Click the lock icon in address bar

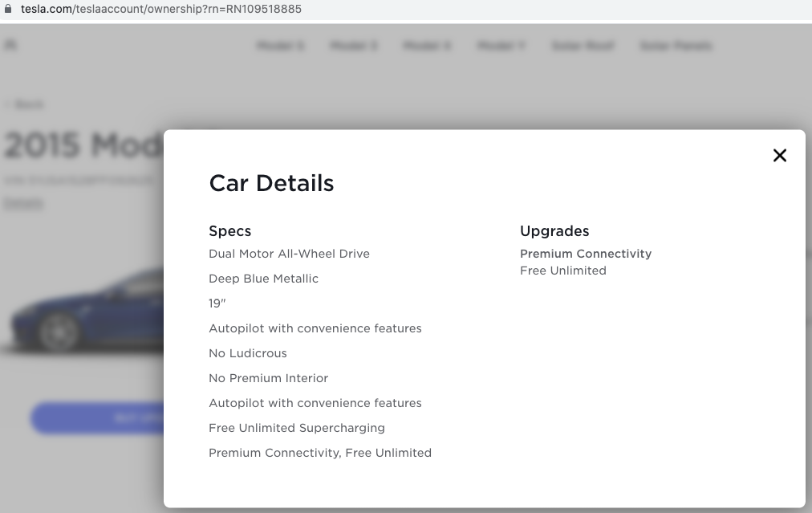click(x=9, y=9)
